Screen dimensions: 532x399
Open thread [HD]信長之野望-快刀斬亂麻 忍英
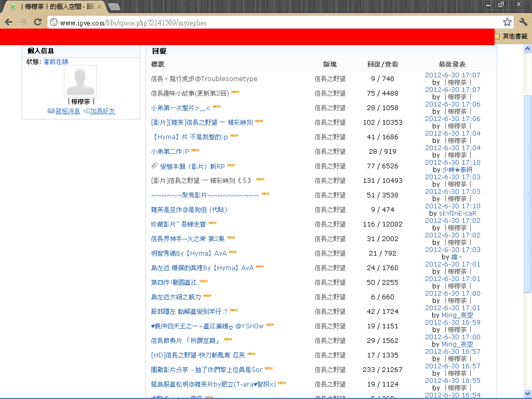[198, 355]
